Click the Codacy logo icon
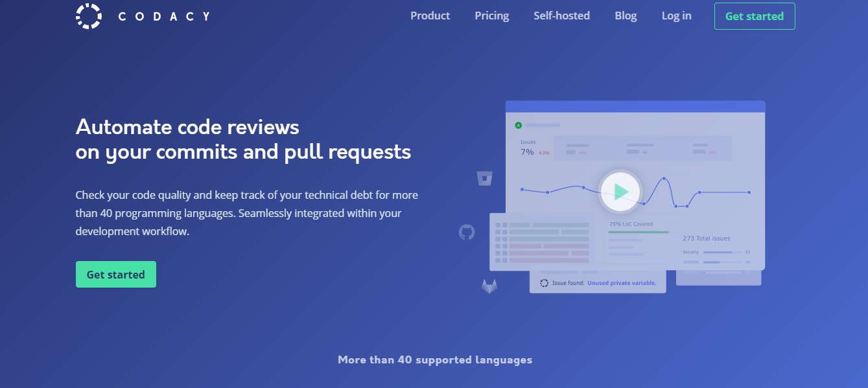The width and height of the screenshot is (868, 388). tap(89, 16)
